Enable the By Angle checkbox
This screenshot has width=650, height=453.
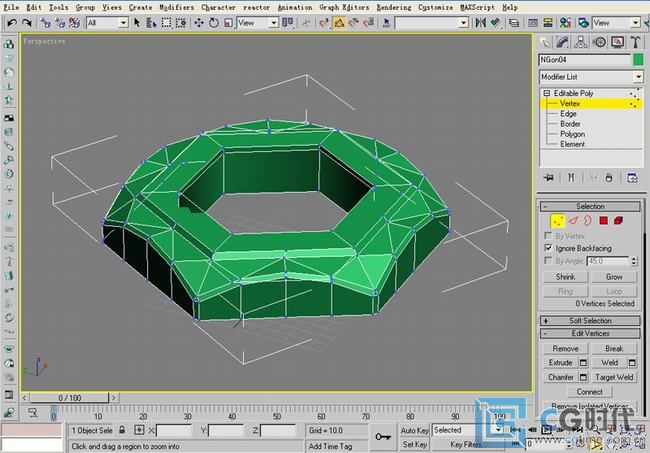[548, 260]
